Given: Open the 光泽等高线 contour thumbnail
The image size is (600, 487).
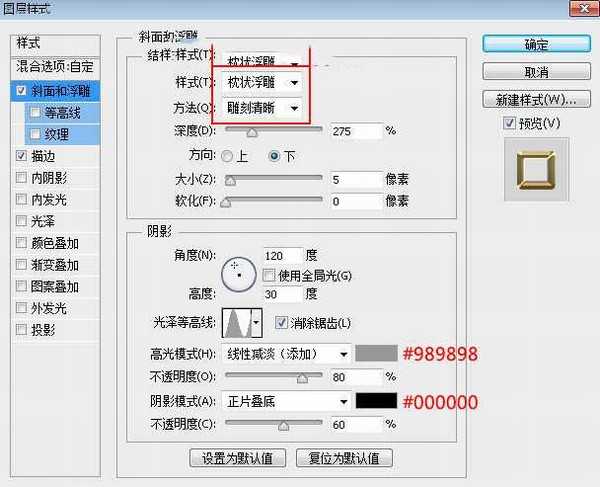Looking at the screenshot, I should click(x=237, y=322).
